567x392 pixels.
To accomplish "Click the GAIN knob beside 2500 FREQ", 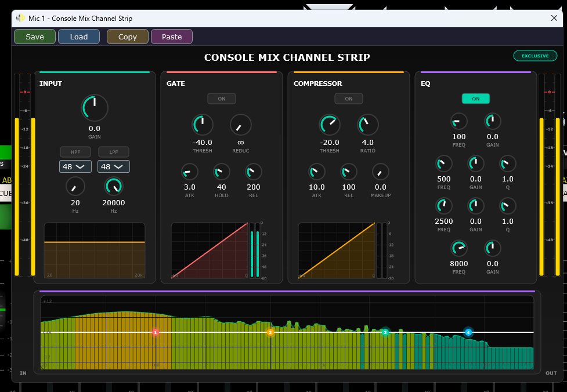I will [x=475, y=206].
